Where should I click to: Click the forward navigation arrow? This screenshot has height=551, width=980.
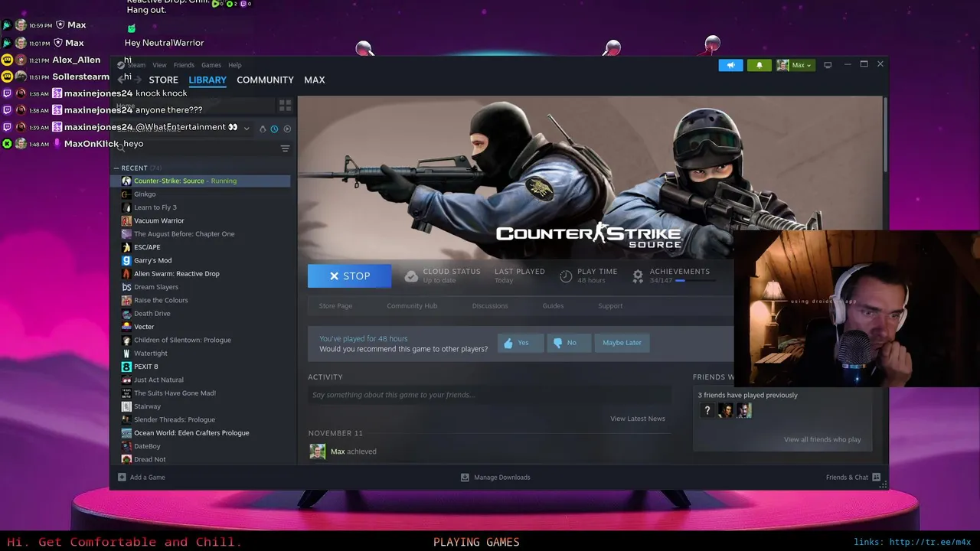pos(137,79)
